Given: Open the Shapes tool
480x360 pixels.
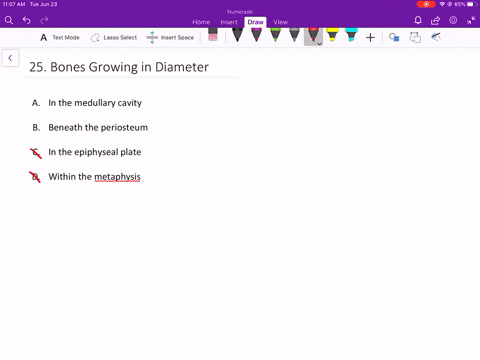Looking at the screenshot, I should click(x=394, y=37).
